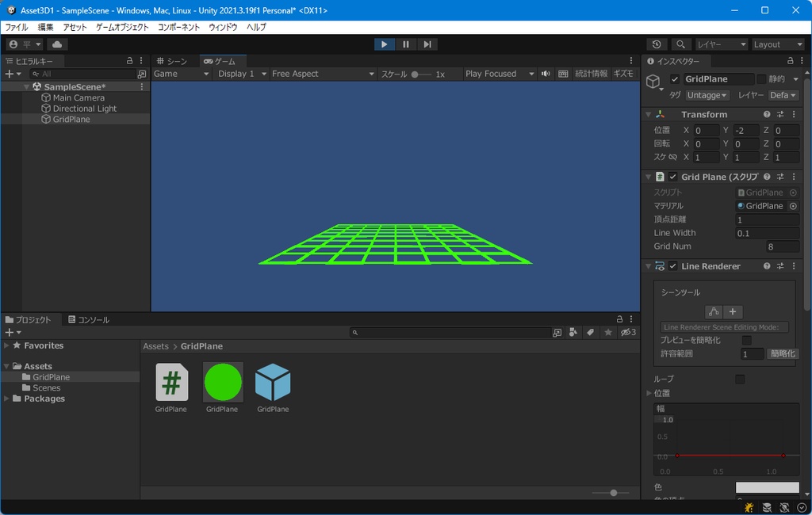Toggle the プレビューを簡略化 checkbox
Screen dimensions: 812x515
pyautogui.click(x=747, y=341)
